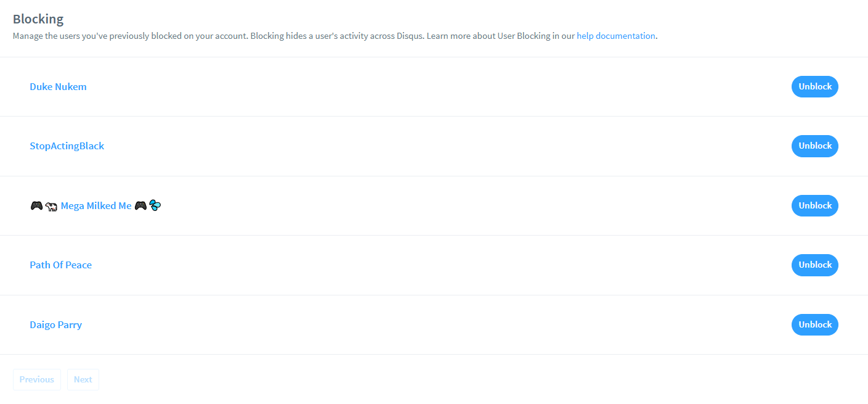868x404 pixels.
Task: Open the help documentation link
Action: (x=615, y=36)
